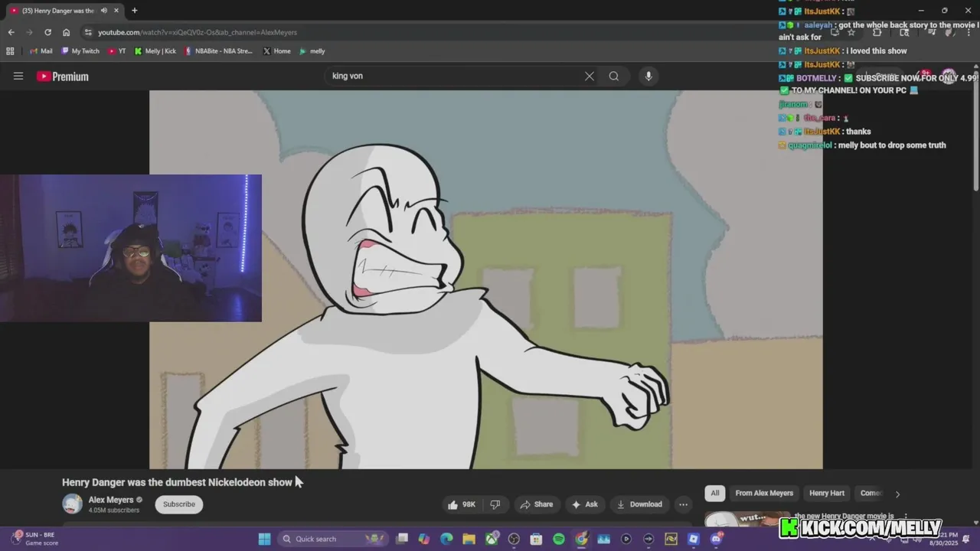Open the X Home bookmark
The image size is (980, 551).
(276, 51)
